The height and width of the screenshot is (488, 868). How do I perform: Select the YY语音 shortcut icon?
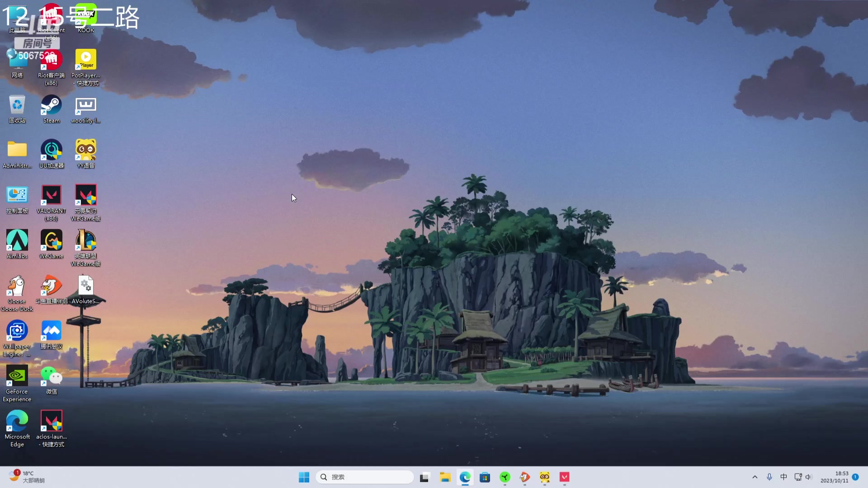tap(85, 154)
